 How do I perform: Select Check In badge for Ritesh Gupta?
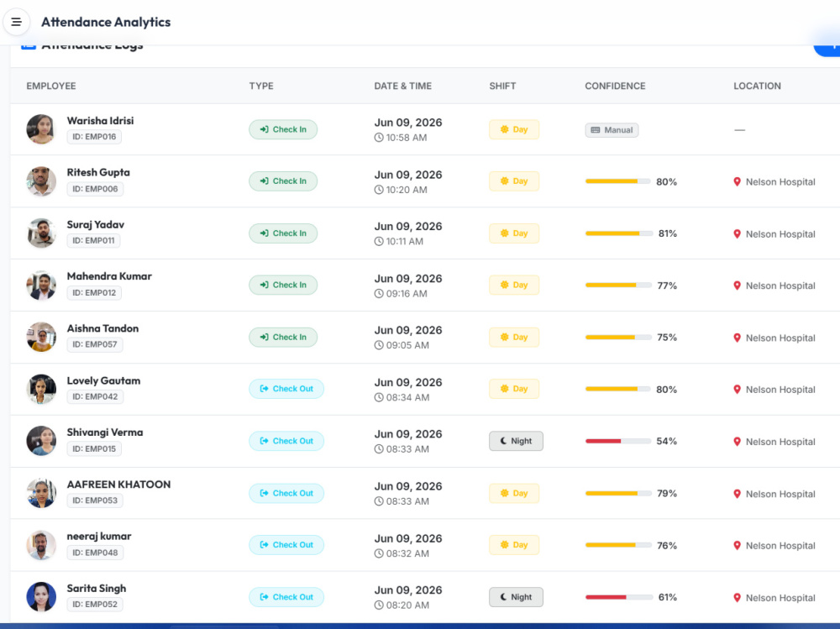point(283,181)
